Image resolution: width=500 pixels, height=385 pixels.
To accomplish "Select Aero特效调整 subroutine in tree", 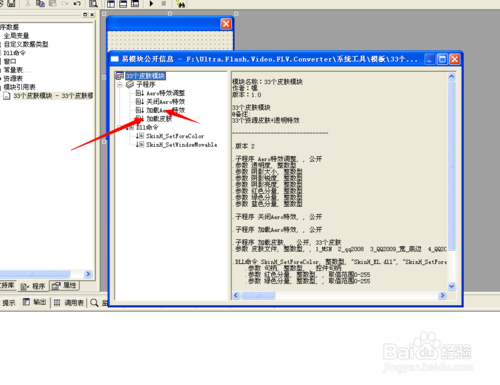I will point(165,93).
